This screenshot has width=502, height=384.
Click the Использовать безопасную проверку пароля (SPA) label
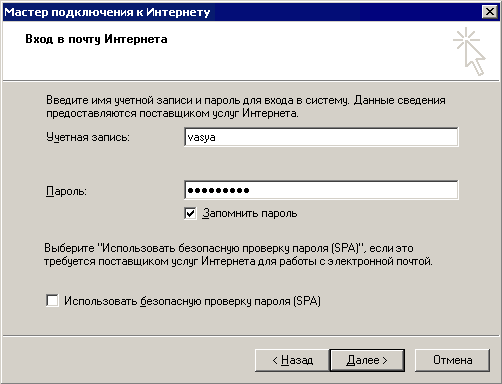click(192, 301)
